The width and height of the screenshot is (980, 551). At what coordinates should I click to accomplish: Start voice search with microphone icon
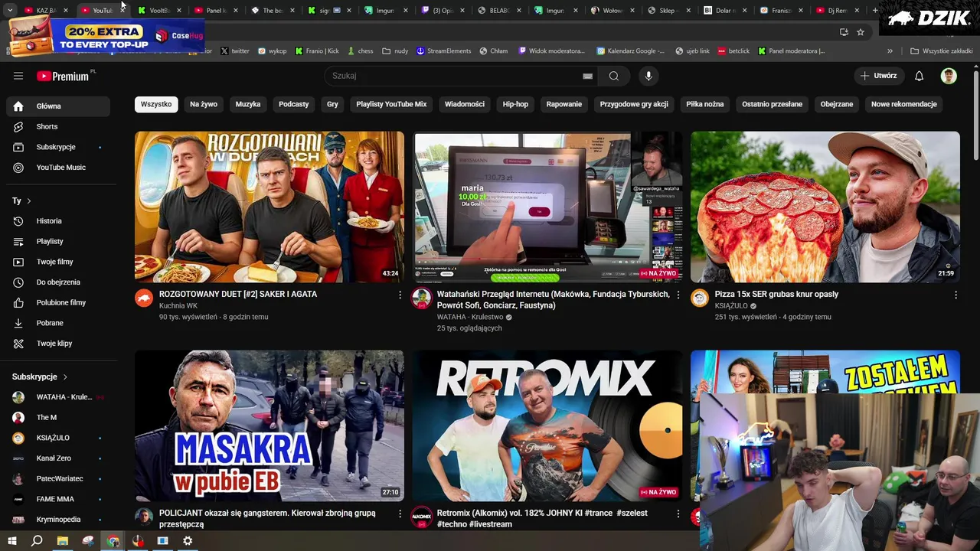tap(648, 76)
